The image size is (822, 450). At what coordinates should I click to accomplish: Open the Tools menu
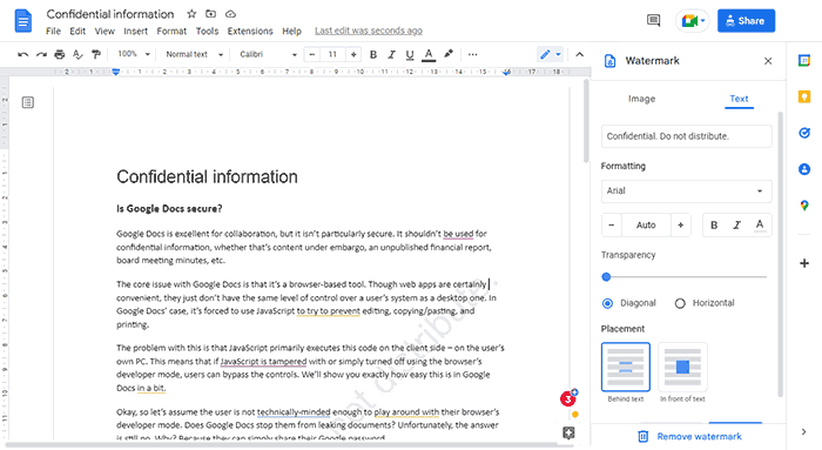click(x=207, y=31)
